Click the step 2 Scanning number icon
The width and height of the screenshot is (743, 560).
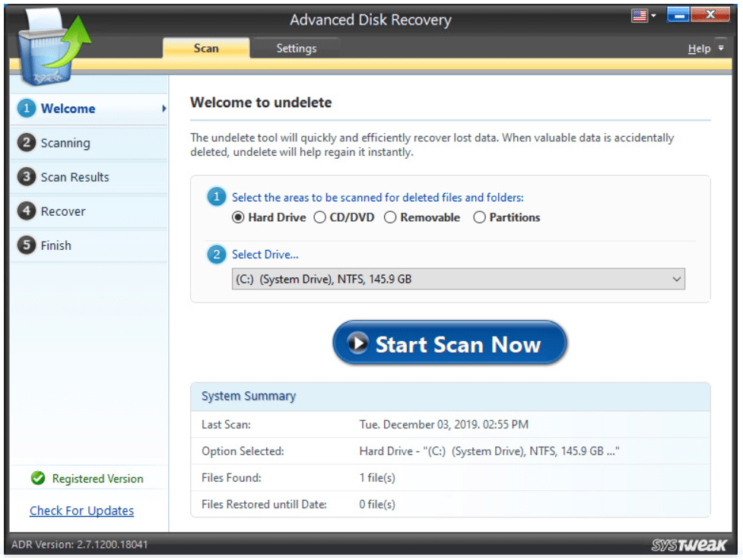(27, 143)
